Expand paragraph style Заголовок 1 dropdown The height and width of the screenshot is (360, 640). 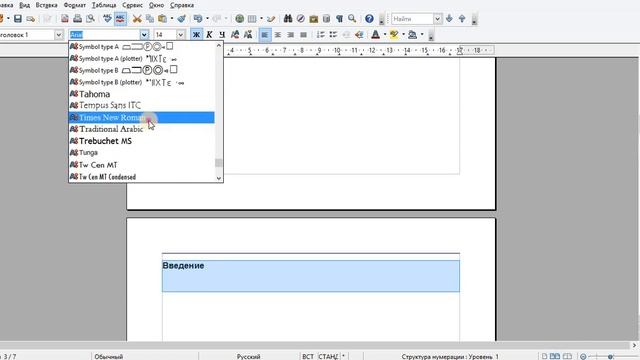point(59,35)
